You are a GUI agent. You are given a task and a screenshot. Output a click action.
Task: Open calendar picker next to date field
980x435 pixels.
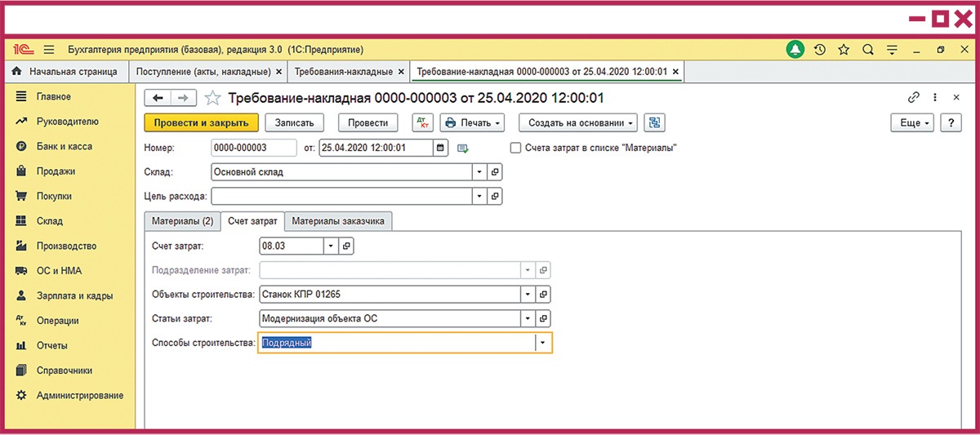coord(441,148)
